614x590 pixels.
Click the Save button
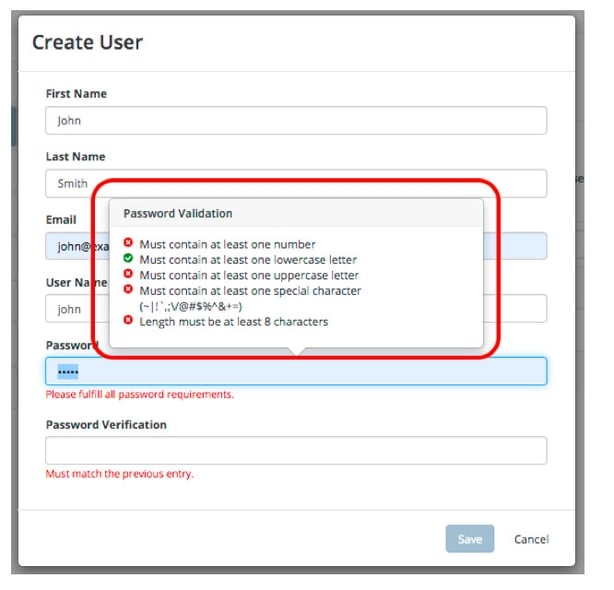[470, 539]
